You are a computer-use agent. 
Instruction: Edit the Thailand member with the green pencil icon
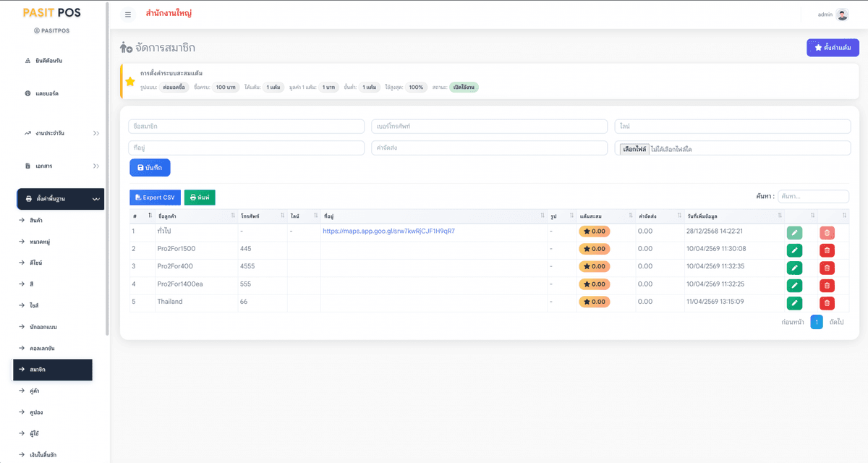[x=794, y=303]
